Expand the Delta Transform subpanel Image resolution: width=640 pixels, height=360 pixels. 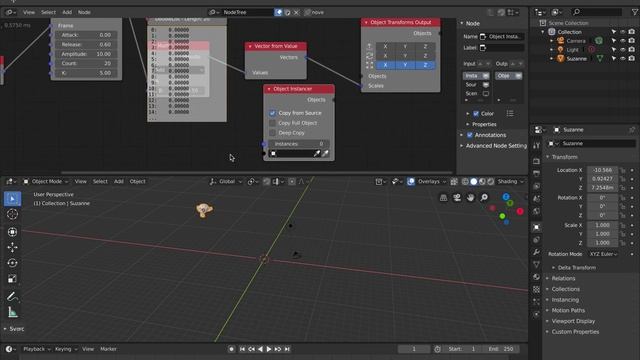point(576,268)
